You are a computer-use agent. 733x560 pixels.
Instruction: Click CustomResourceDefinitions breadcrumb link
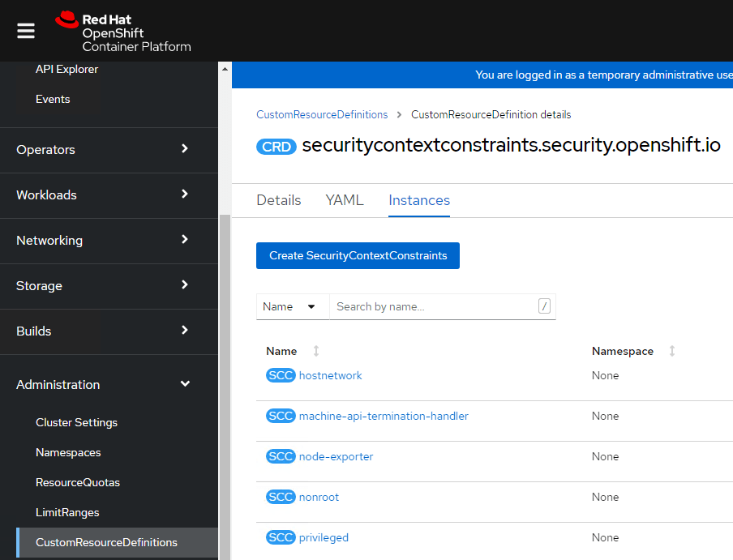coord(322,114)
